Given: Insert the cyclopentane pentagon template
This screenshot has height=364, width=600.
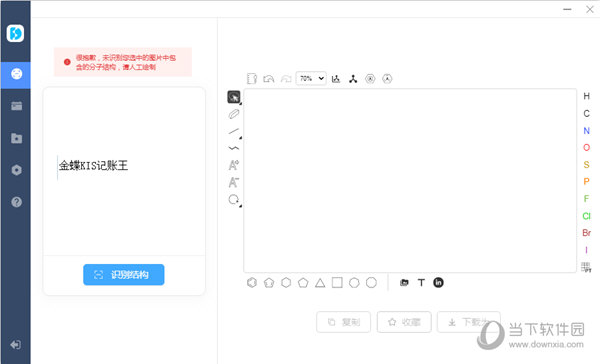Looking at the screenshot, I should (303, 282).
